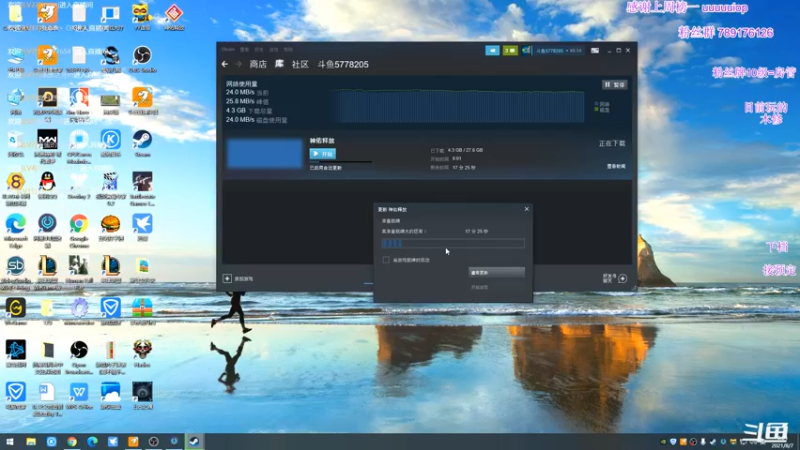This screenshot has height=450, width=800.
Task: Tick the checkbox in update dialog
Action: 386,260
